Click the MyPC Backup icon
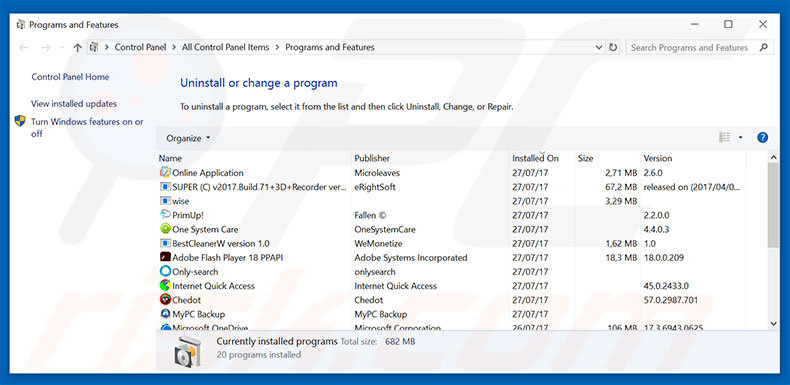The image size is (790, 385). click(165, 313)
